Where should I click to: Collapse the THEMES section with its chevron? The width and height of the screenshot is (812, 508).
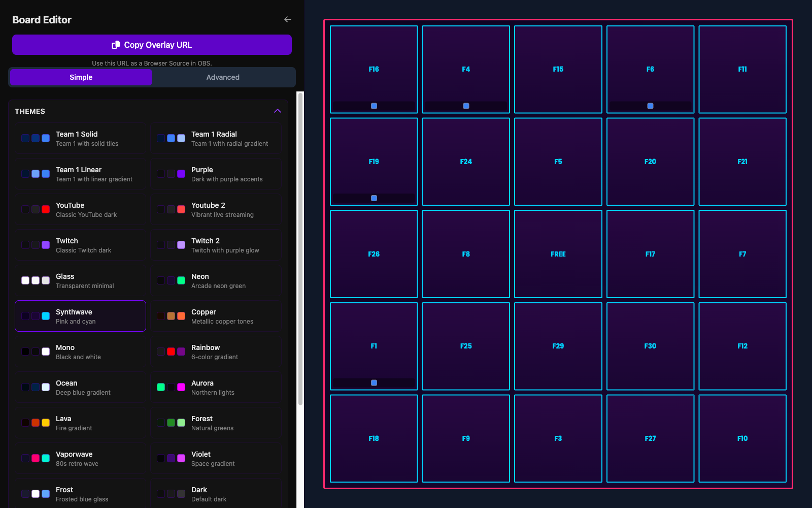(277, 111)
